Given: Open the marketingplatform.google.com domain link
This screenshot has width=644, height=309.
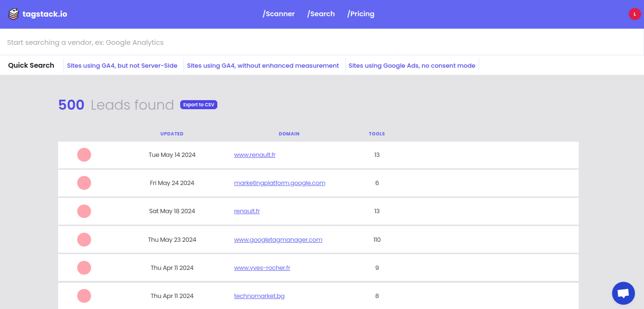Looking at the screenshot, I should (x=280, y=183).
